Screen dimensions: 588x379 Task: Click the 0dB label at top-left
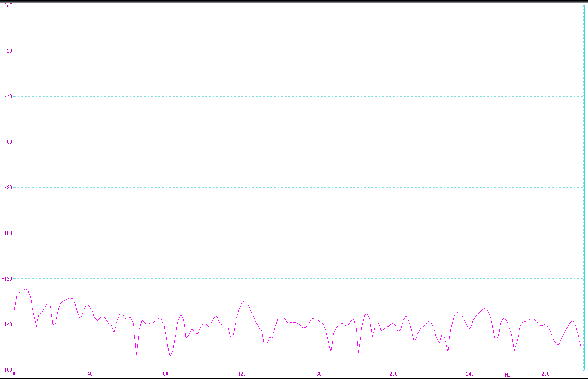(9, 5)
